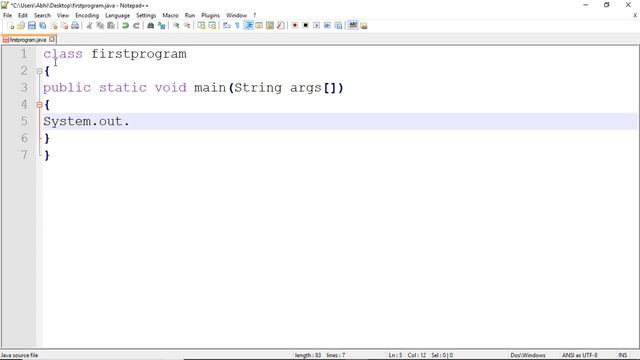Open the Function List toolbar icon

(x=280, y=26)
